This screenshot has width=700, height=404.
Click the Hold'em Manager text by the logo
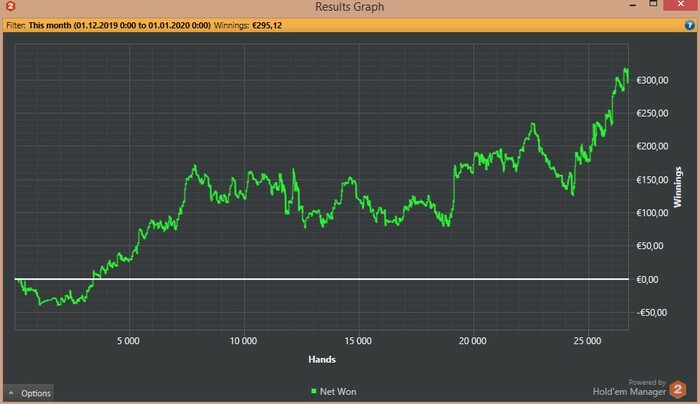629,392
